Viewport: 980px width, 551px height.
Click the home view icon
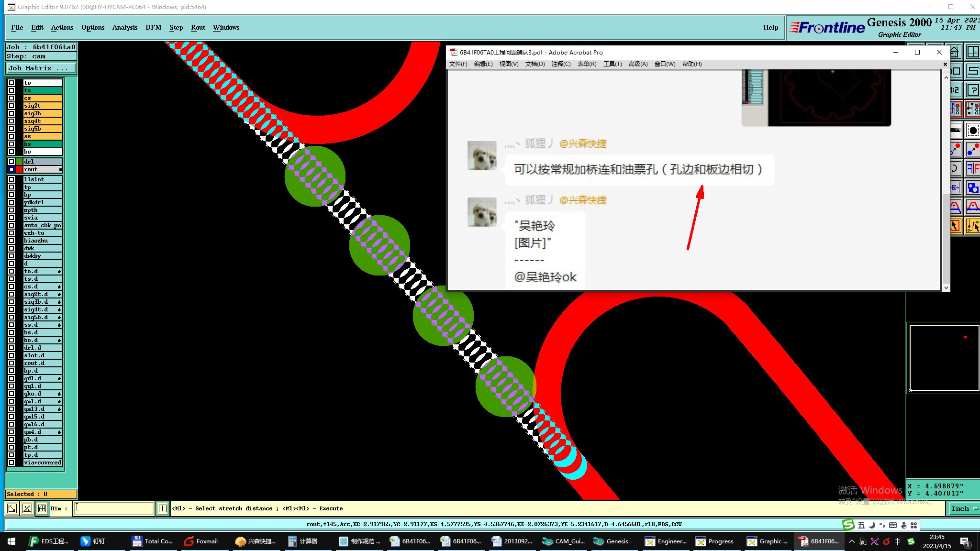click(955, 52)
